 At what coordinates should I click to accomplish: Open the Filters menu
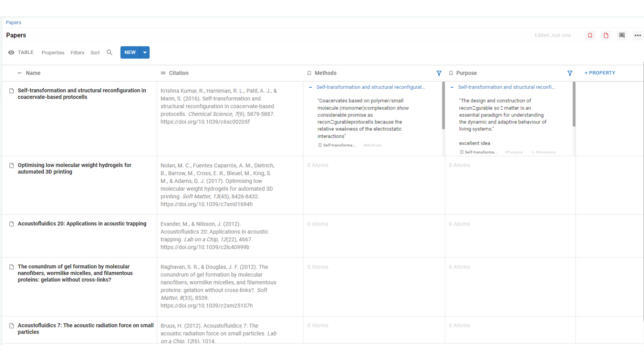[x=77, y=53]
